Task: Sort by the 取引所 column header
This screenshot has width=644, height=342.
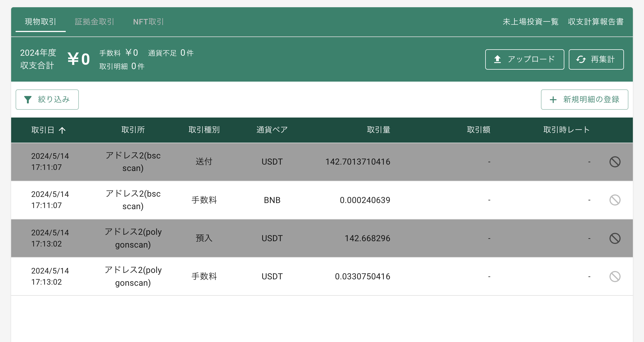Action: click(x=133, y=130)
